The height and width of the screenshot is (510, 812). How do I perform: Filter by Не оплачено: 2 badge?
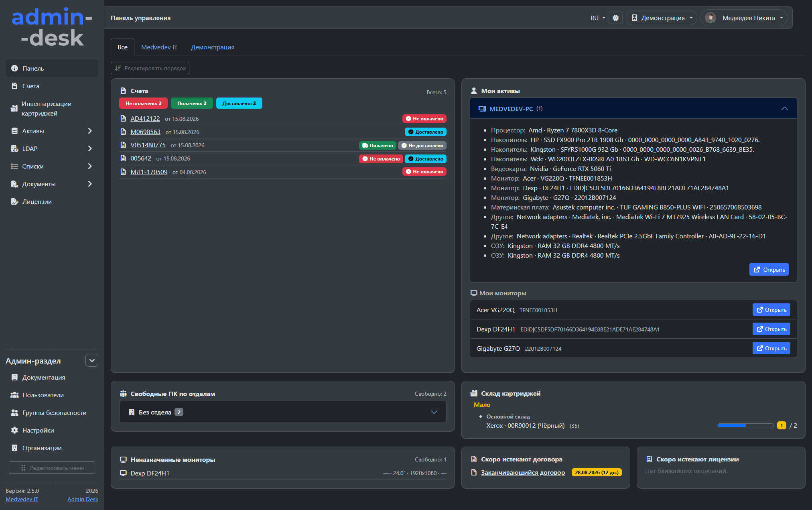(x=143, y=103)
